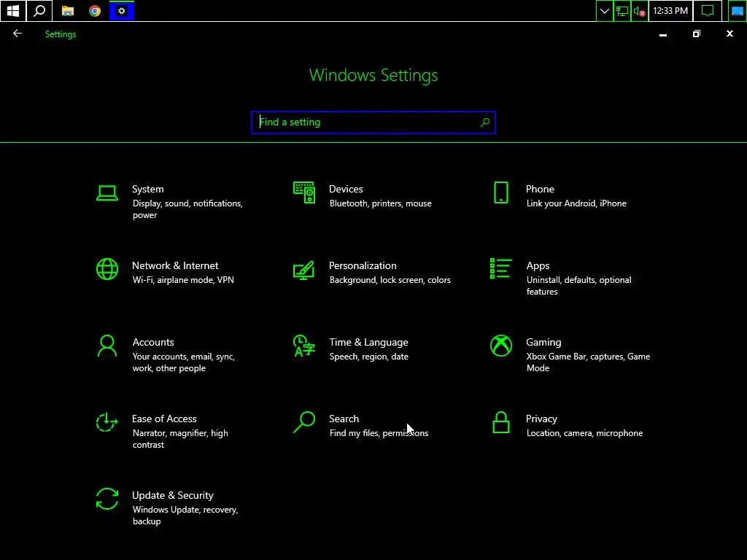The width and height of the screenshot is (747, 560).
Task: Restore down the Settings window
Action: pos(696,34)
